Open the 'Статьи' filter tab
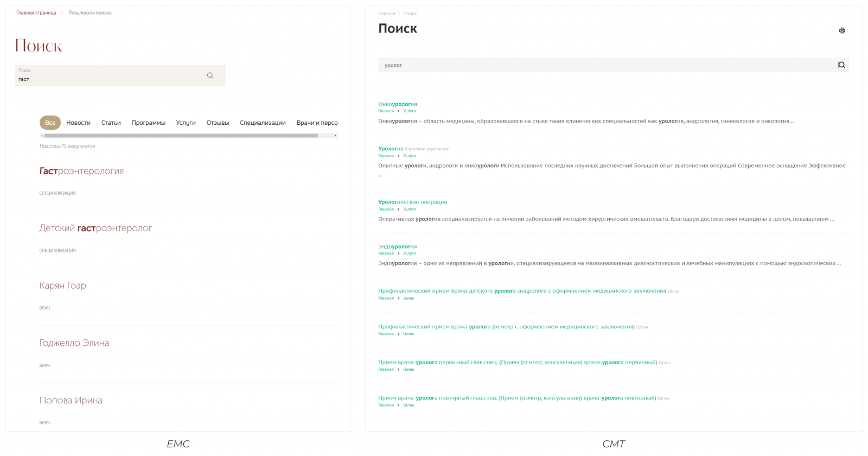Screen dimensions: 868x456 point(111,123)
